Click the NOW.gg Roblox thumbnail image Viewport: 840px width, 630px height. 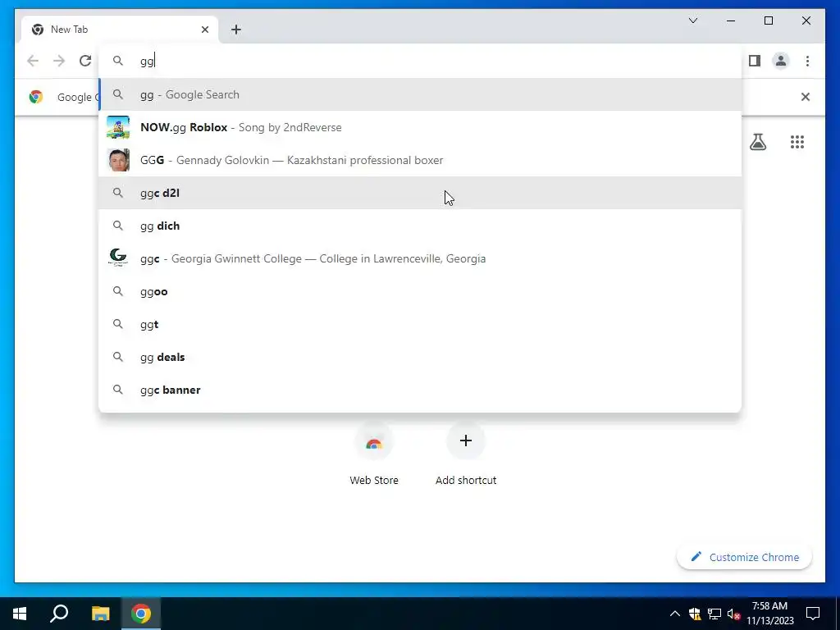(118, 127)
